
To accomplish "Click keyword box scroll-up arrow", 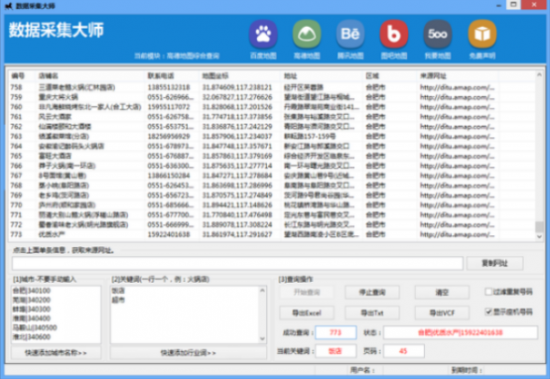I will coord(262,290).
